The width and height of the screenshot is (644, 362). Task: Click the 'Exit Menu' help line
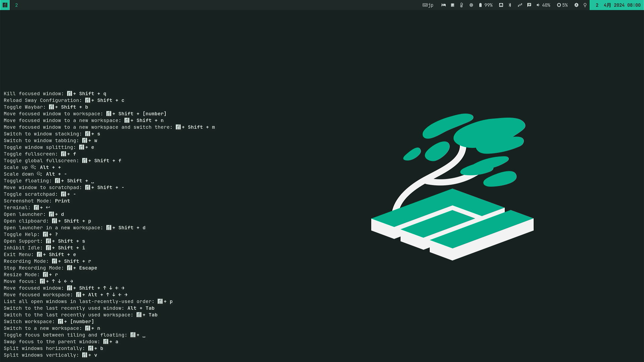pos(40,254)
